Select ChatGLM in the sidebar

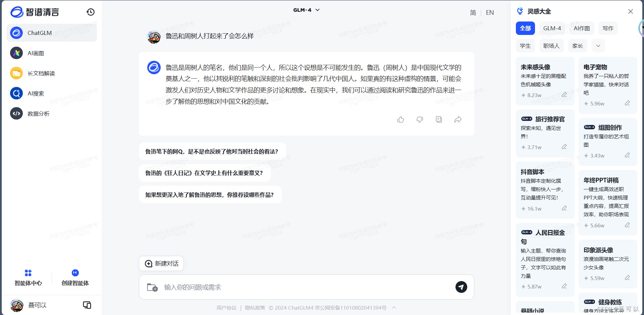coord(52,33)
